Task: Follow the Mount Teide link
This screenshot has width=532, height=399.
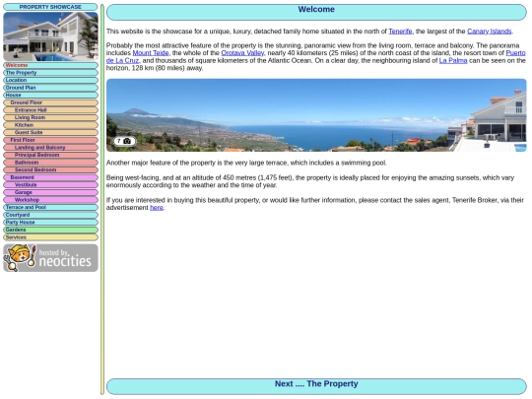Action: tap(151, 53)
